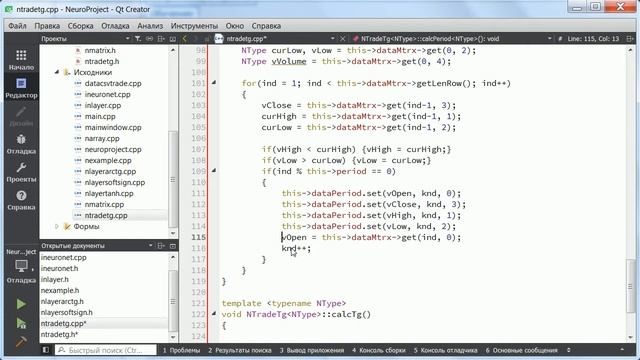Select nmatrix.h in project tree
Viewport: 640px width, 360px height.
(100, 50)
